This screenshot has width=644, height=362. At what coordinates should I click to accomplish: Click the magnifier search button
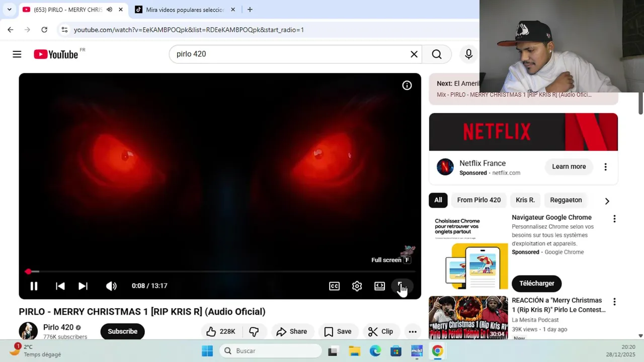pos(437,54)
